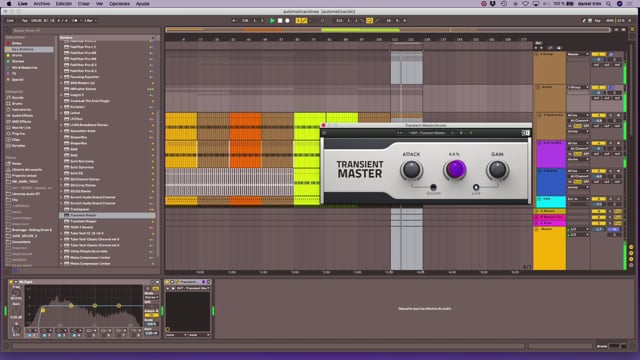Screen dimensions: 640x360
Task: Toggle EQ Eight device activator
Action: point(11,282)
